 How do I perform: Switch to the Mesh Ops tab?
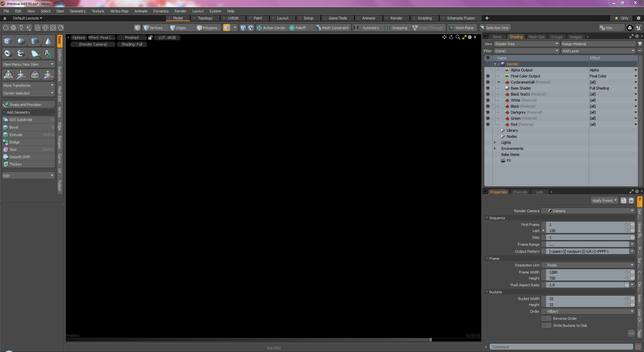[x=536, y=37]
